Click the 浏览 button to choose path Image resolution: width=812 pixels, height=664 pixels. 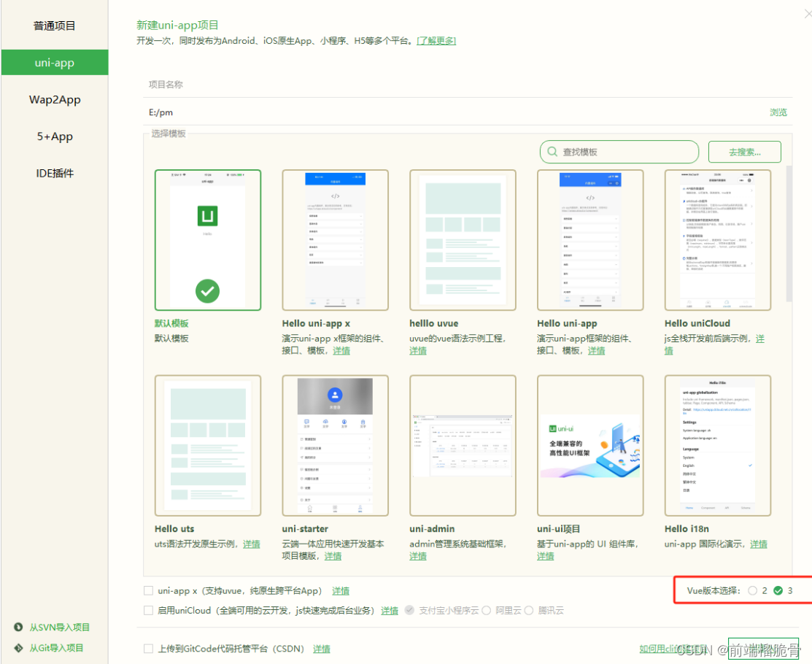[x=778, y=112]
